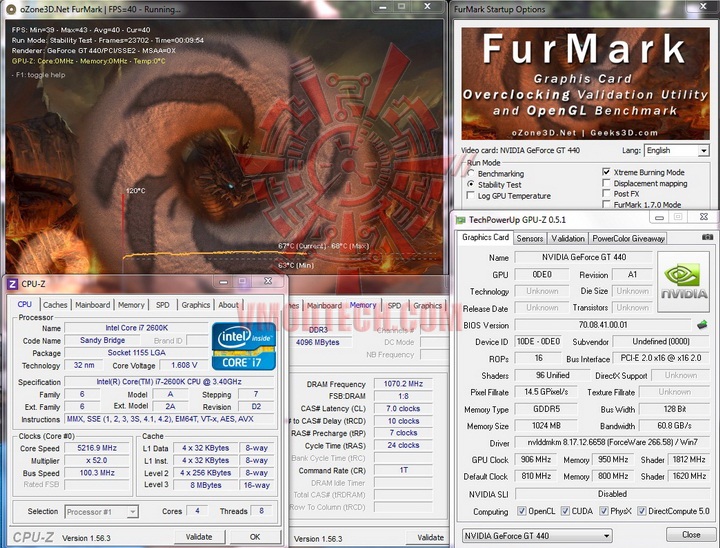This screenshot has width=720, height=548.
Task: Click the CAS# Latency 7.0 clocks value
Action: (403, 408)
